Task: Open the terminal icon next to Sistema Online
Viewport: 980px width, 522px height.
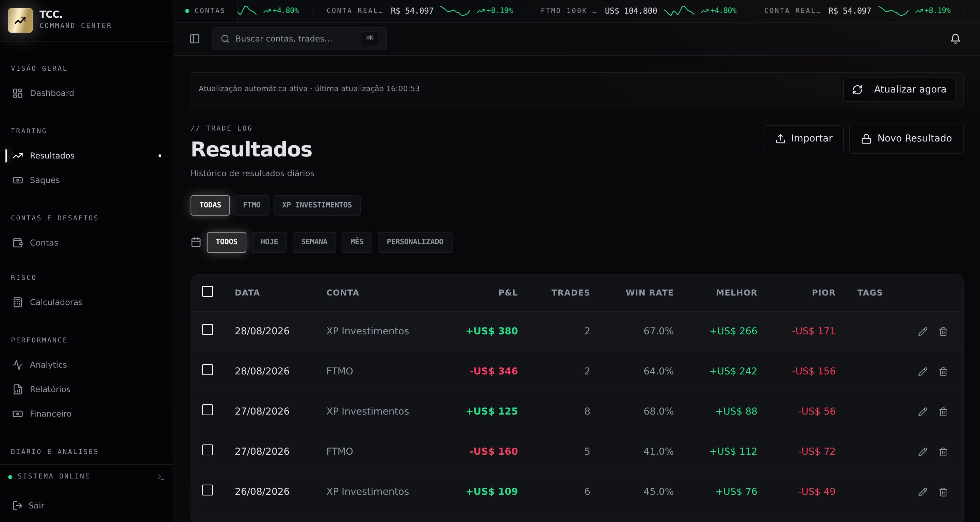Action: click(x=161, y=477)
